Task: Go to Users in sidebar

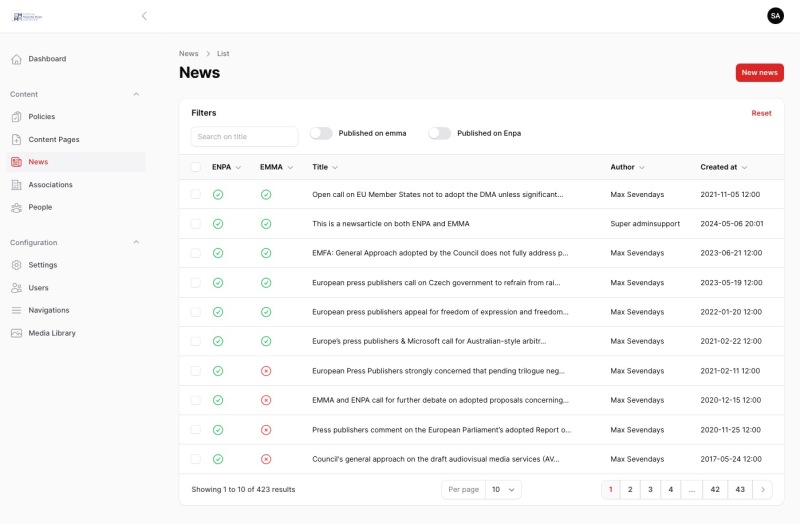Action: point(38,288)
